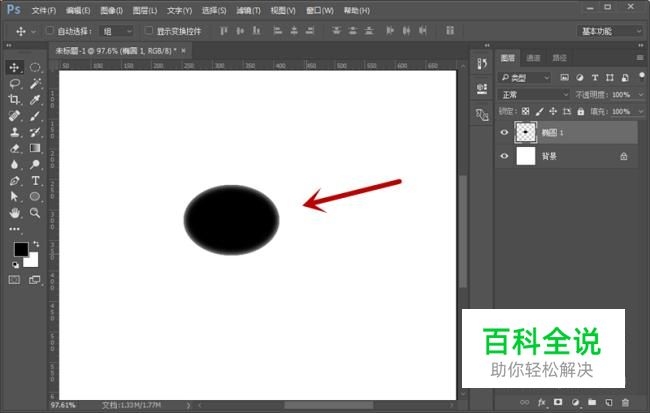
Task: Open the fill (填充) slider arrow
Action: point(641,112)
